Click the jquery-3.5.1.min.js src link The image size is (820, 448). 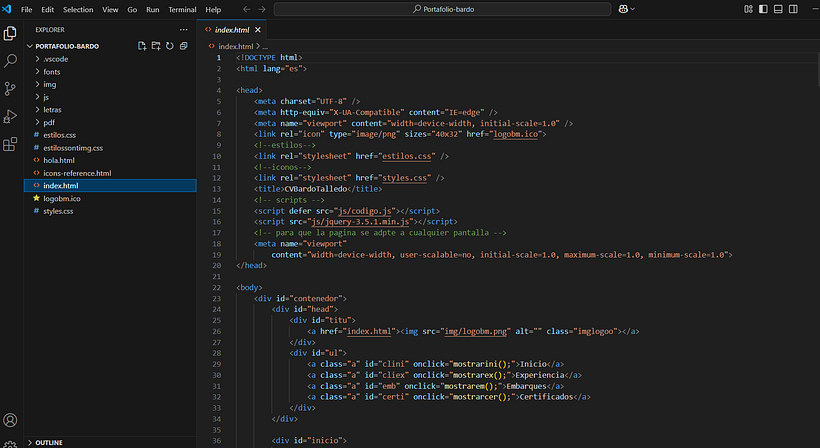[x=360, y=222]
